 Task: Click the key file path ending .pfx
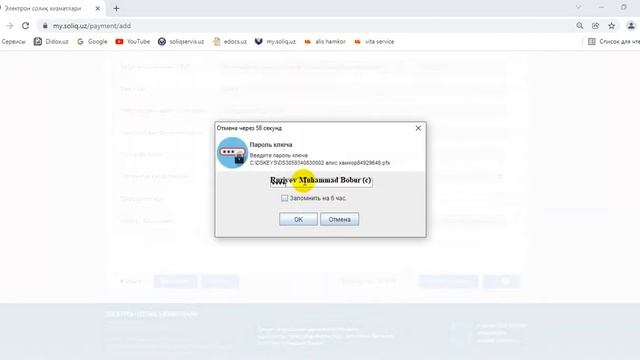click(x=320, y=162)
